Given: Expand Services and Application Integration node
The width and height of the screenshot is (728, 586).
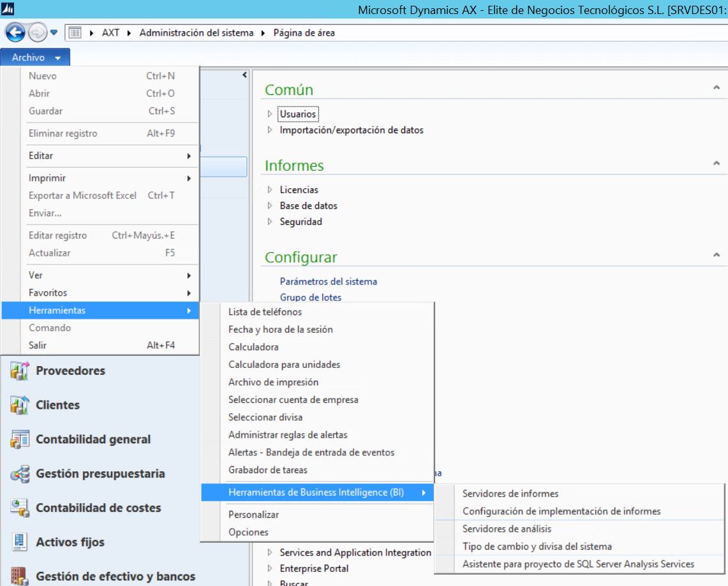Looking at the screenshot, I should click(x=270, y=553).
